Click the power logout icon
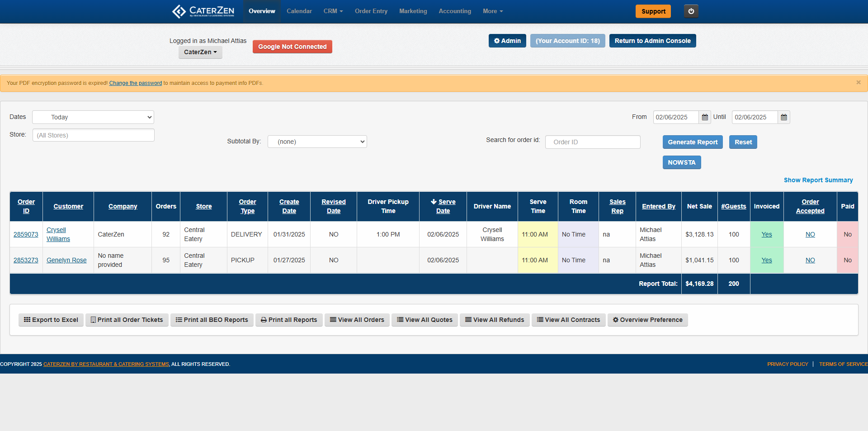 pos(691,11)
